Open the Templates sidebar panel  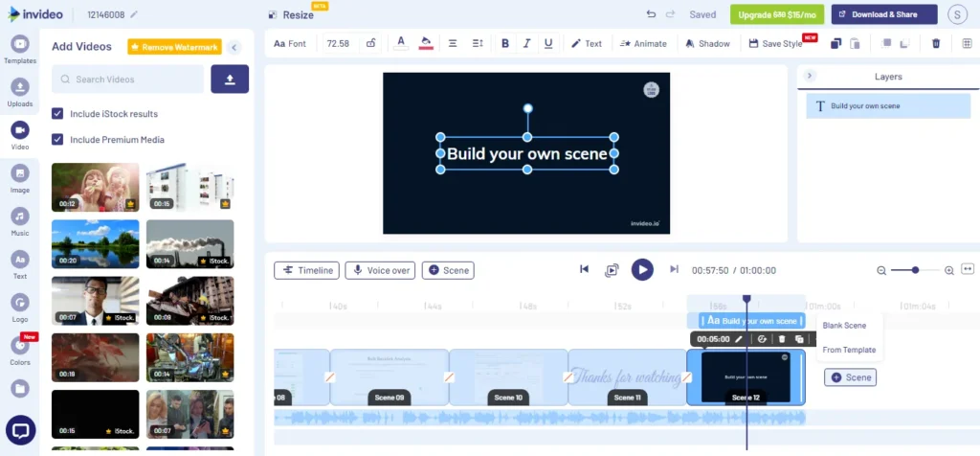pyautogui.click(x=20, y=50)
